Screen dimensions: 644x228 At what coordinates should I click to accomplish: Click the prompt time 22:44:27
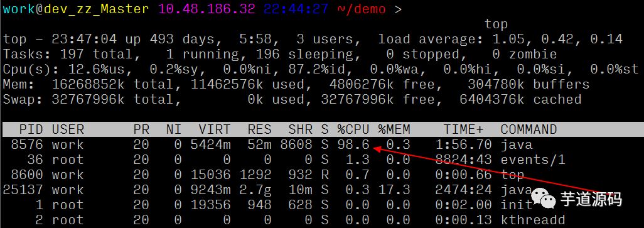pos(296,9)
